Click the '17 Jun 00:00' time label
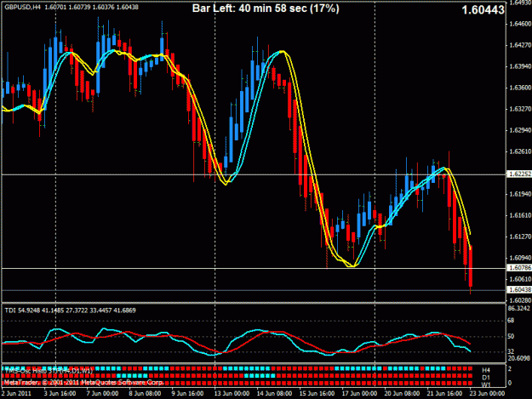Image resolution: width=532 pixels, height=399 pixels. tap(359, 394)
